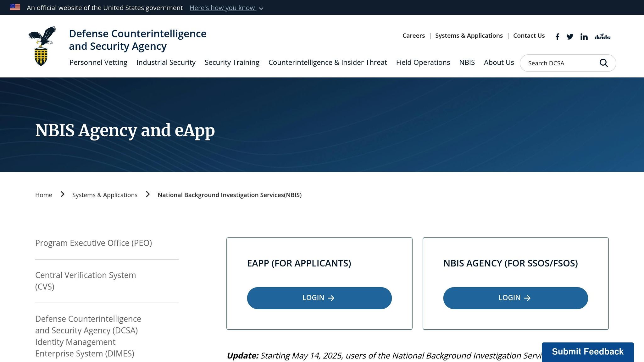This screenshot has width=644, height=362.
Task: Open Counterintelligence & Insider Threat menu
Action: [327, 63]
